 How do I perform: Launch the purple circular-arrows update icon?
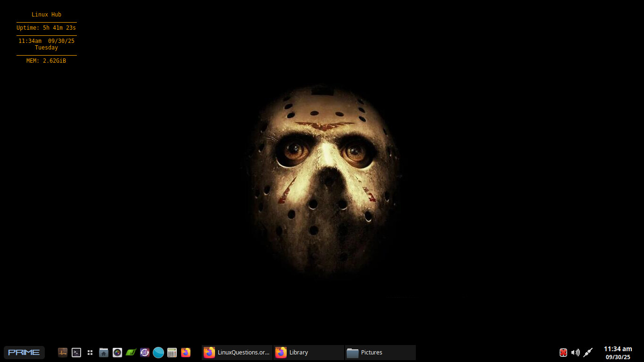(145, 352)
